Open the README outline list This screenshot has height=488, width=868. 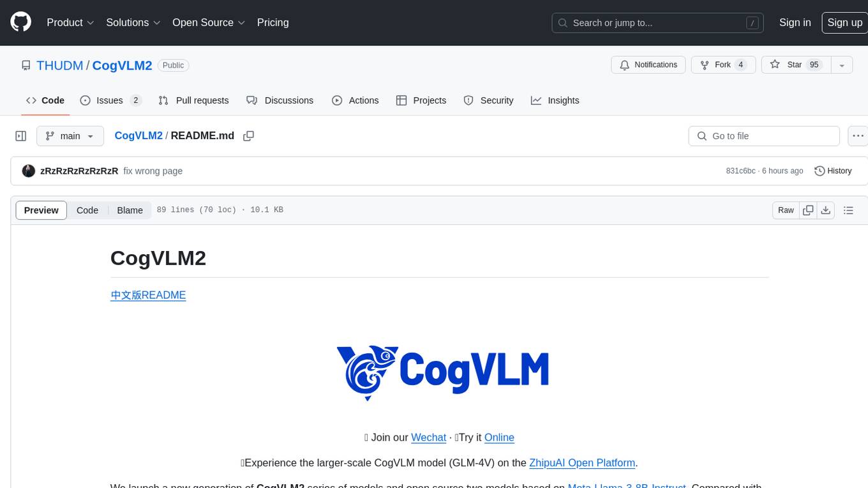(x=848, y=210)
